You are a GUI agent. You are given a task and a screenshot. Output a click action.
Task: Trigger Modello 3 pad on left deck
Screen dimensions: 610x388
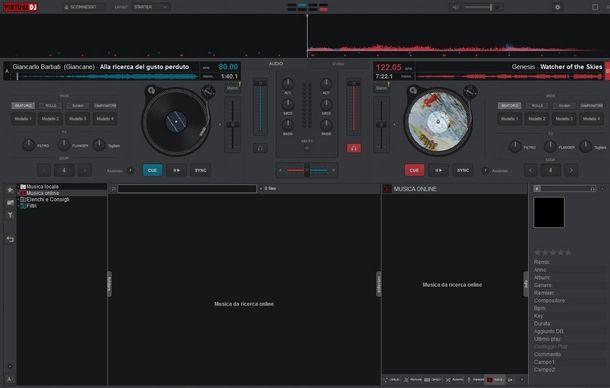[78, 119]
